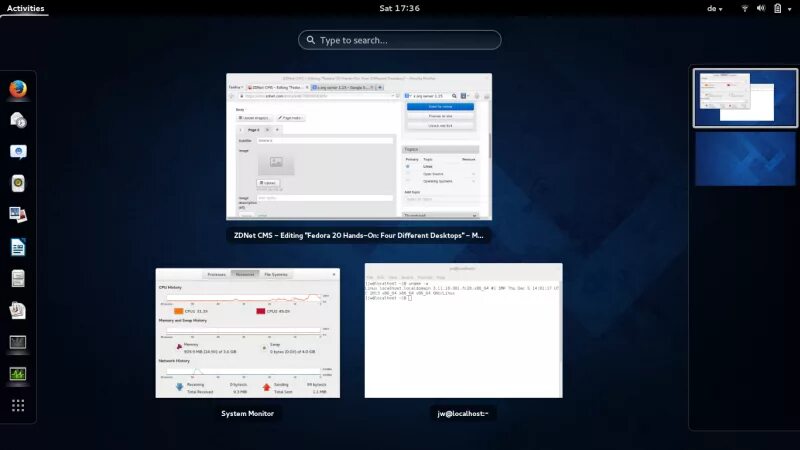Open System Monitor icon in the dash

coord(18,373)
